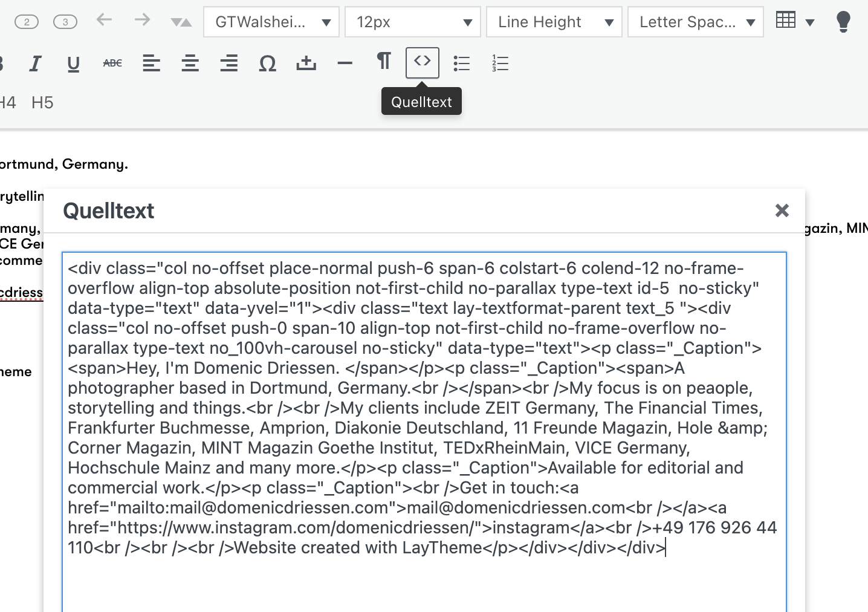This screenshot has width=868, height=612.
Task: Insert a bulleted list
Action: point(461,63)
